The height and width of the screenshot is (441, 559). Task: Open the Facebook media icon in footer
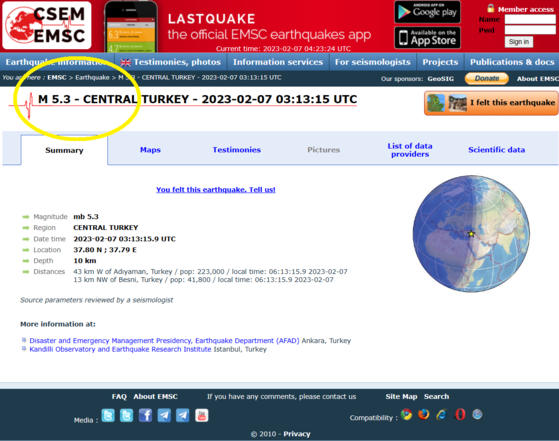[145, 415]
